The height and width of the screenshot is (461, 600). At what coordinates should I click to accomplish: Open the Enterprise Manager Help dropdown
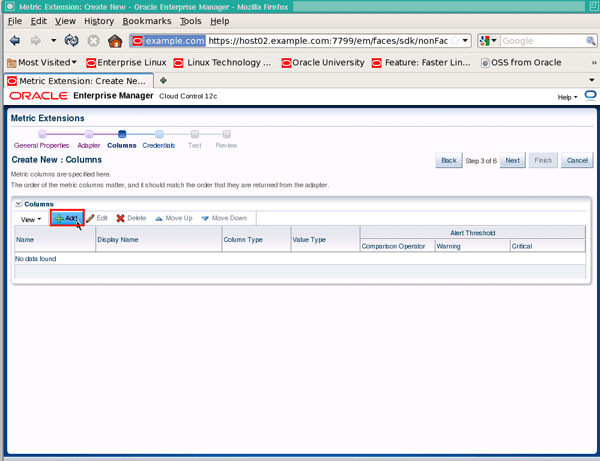click(x=567, y=97)
